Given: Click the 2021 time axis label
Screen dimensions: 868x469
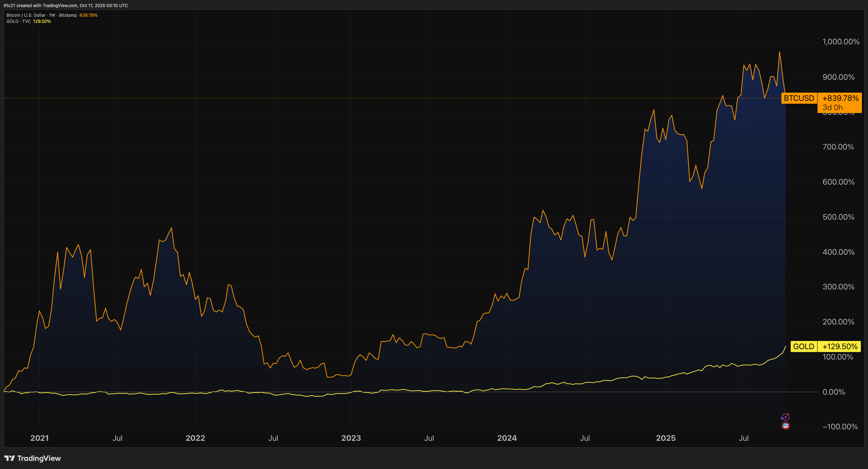Looking at the screenshot, I should [39, 438].
